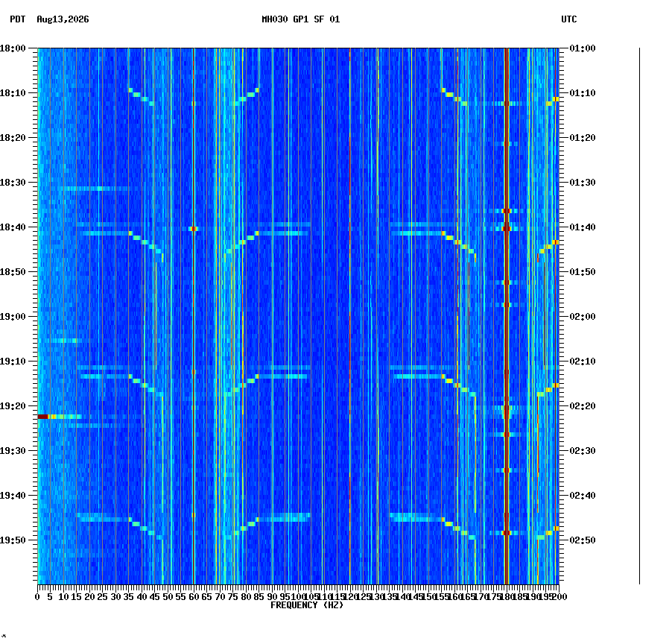Click the 01:50 UTC time label
Viewport: 672px width, 644px height.
pos(583,272)
